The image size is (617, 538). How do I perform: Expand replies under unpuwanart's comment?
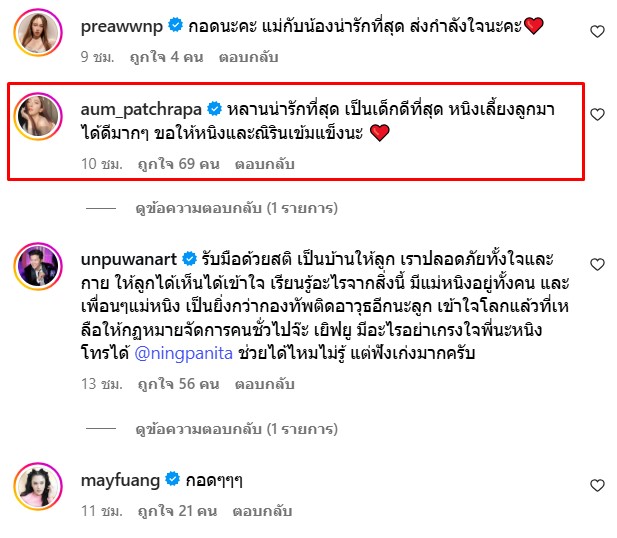coord(236,429)
